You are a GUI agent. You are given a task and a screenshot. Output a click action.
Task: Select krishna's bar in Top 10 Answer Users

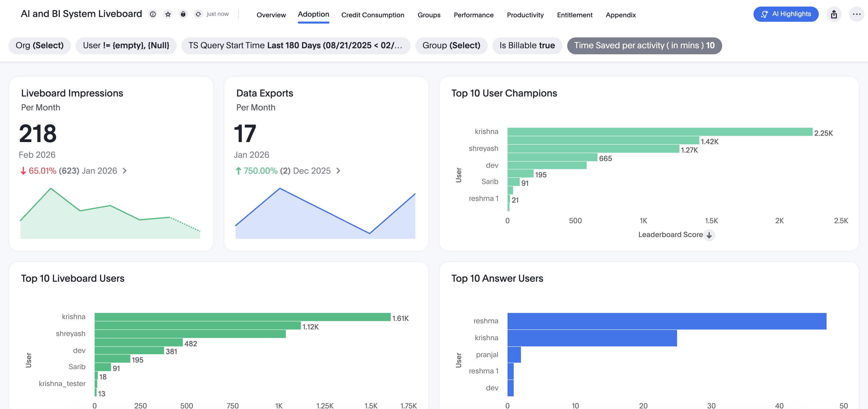point(592,338)
